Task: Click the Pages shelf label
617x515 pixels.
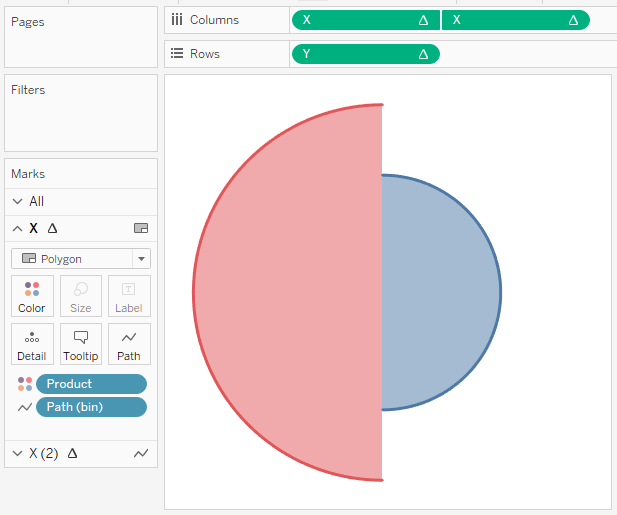Action: [x=28, y=22]
